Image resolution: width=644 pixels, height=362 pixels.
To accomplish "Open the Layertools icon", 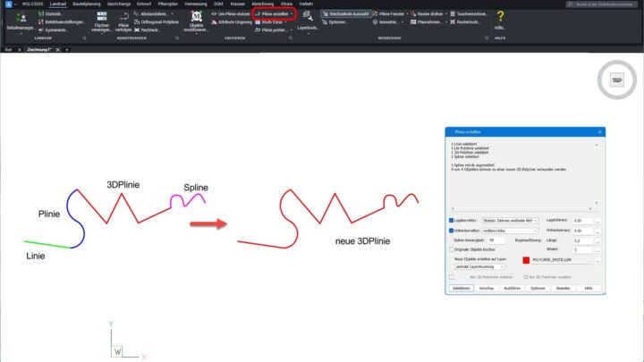I will pos(307,16).
